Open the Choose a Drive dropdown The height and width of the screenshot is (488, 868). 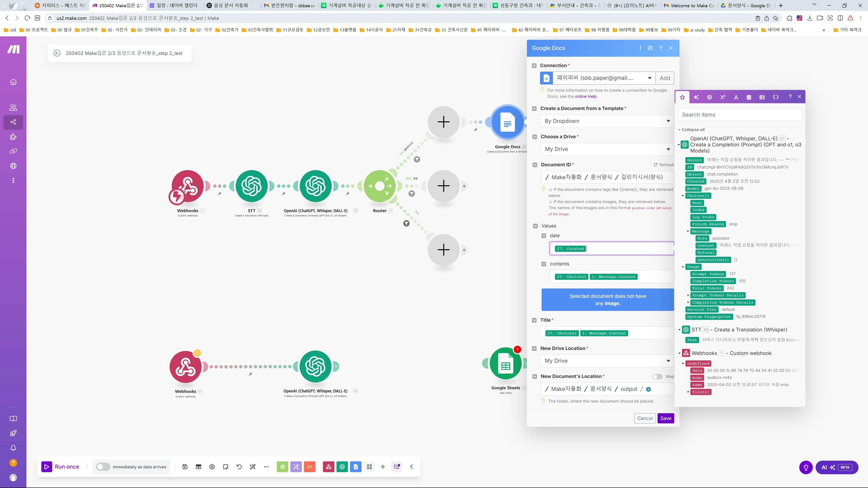coord(606,149)
